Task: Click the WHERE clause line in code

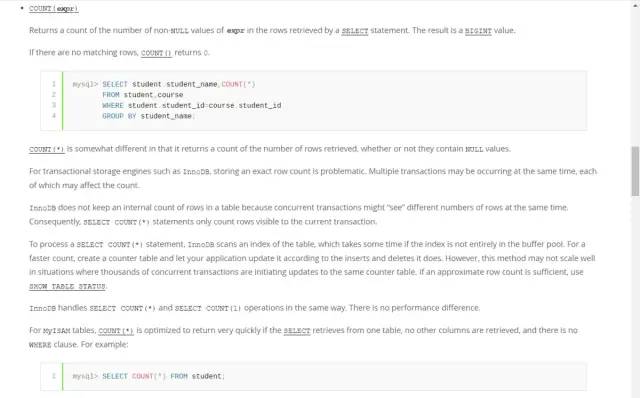Action: 191,106
